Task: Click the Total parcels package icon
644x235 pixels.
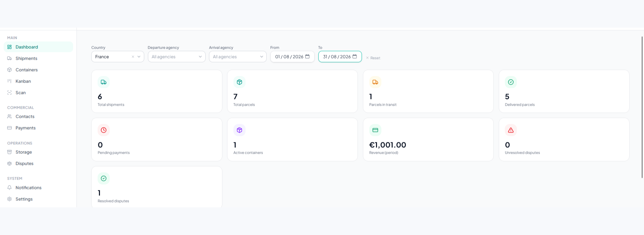Action: point(239,82)
